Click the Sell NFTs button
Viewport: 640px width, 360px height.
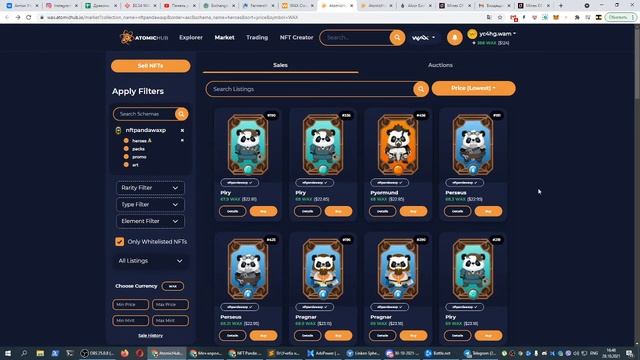(151, 66)
